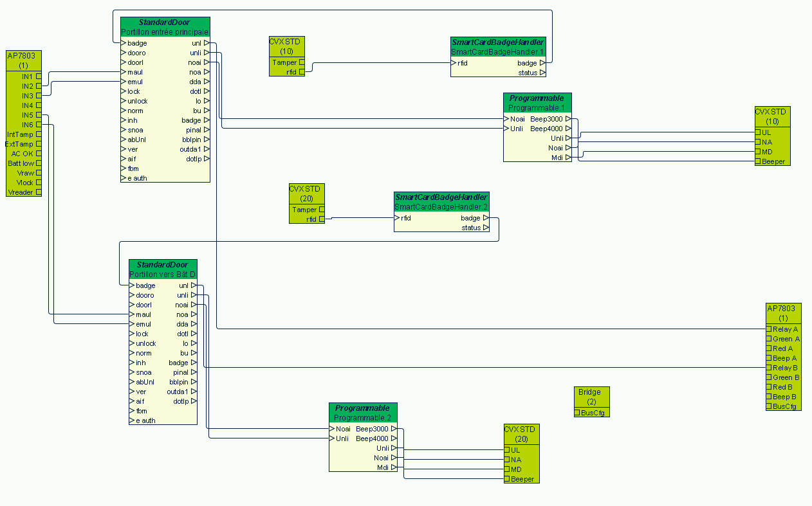Click status output arrow of SmartCardBadgeHandler.2
Image resolution: width=812 pixels, height=506 pixels.
click(x=486, y=228)
